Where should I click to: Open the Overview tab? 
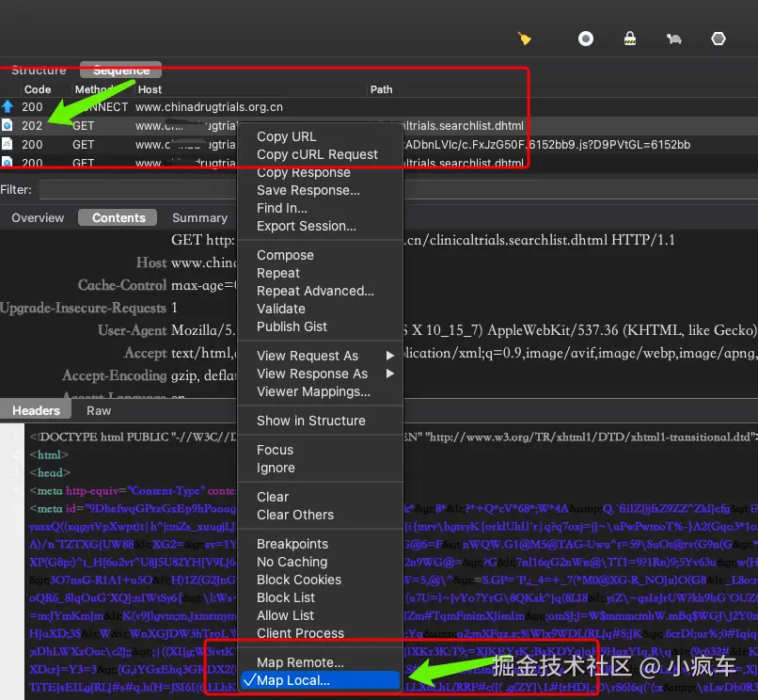38,217
